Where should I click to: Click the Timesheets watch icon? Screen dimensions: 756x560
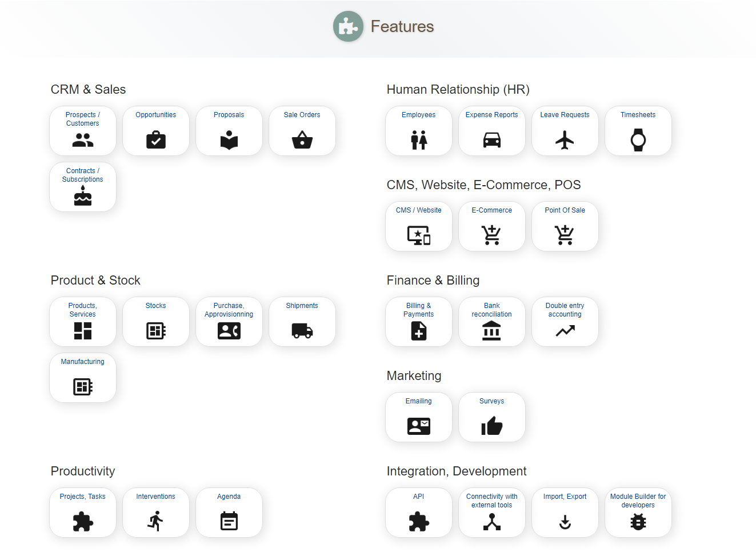tap(638, 140)
